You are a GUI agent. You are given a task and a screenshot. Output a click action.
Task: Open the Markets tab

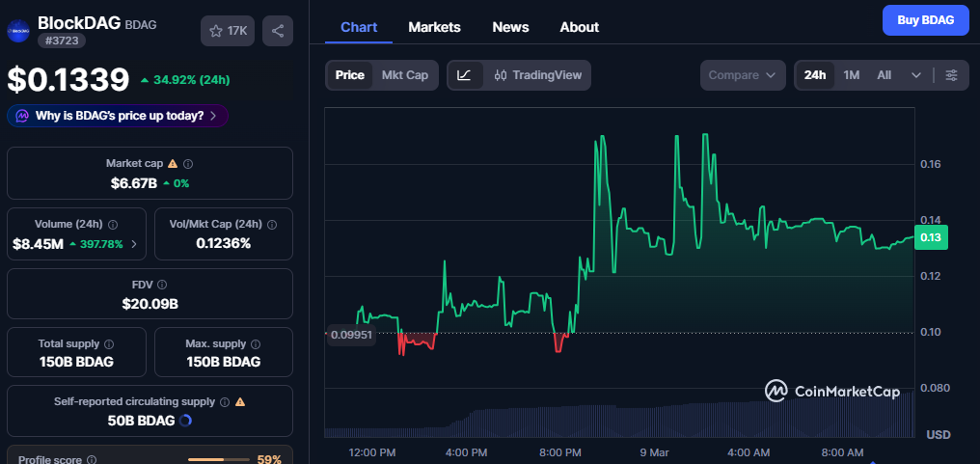click(434, 28)
